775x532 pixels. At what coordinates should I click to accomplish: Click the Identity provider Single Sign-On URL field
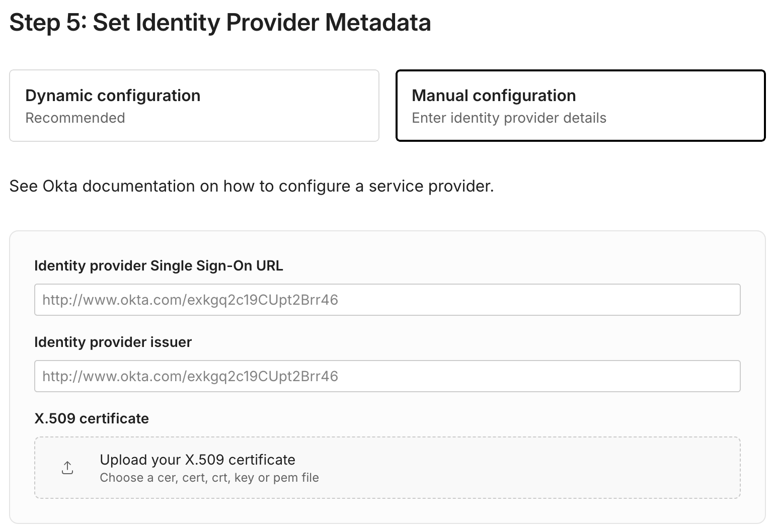coord(387,299)
